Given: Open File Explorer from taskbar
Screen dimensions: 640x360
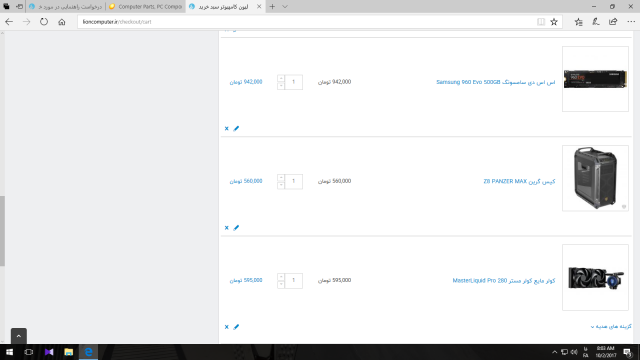Looking at the screenshot, I should tap(69, 352).
